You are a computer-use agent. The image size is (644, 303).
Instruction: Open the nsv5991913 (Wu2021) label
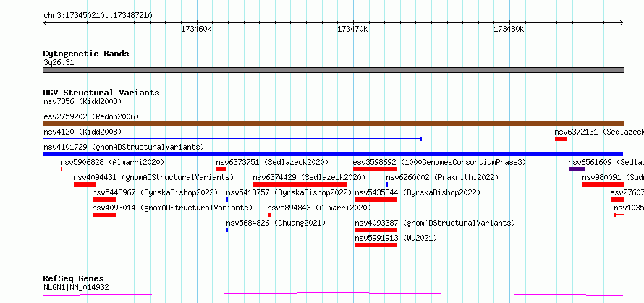tap(396, 238)
